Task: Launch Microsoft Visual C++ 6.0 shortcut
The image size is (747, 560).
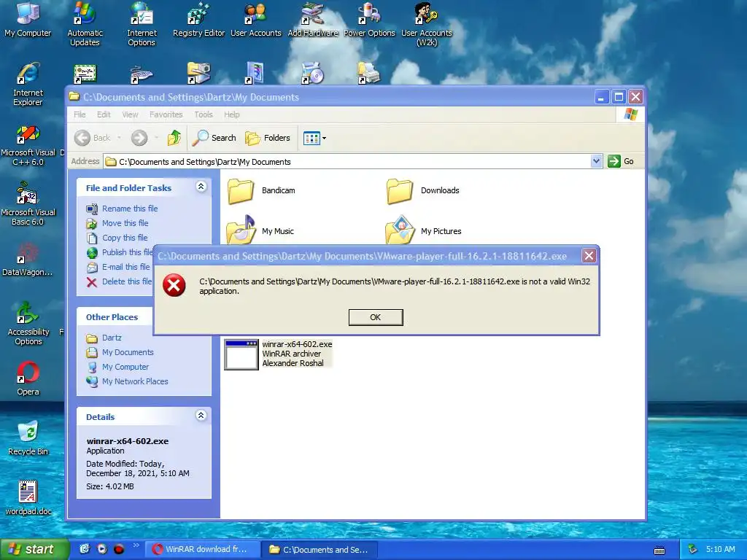Action: point(28,146)
